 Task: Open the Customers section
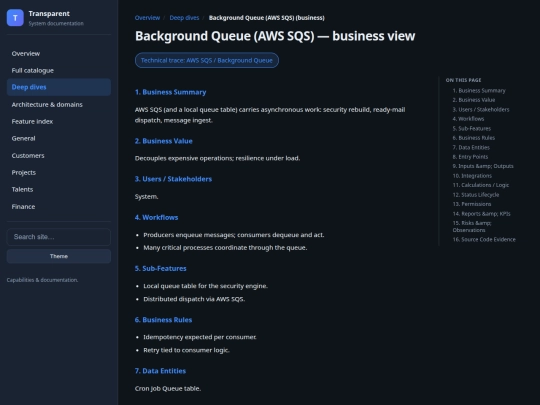coord(59,155)
